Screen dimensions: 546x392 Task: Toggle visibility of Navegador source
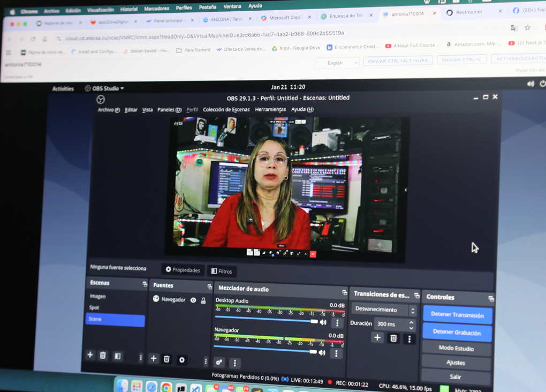(193, 300)
